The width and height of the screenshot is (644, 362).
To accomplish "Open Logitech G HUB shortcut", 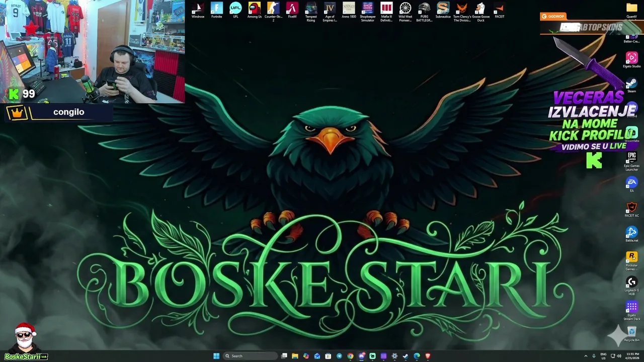I will point(631,285).
